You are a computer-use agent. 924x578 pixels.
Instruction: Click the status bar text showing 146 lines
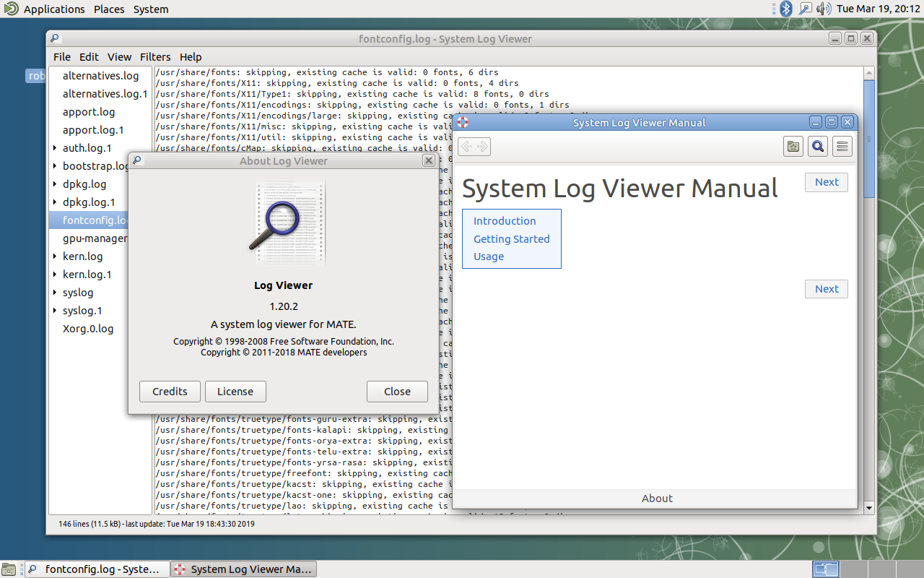tap(157, 524)
